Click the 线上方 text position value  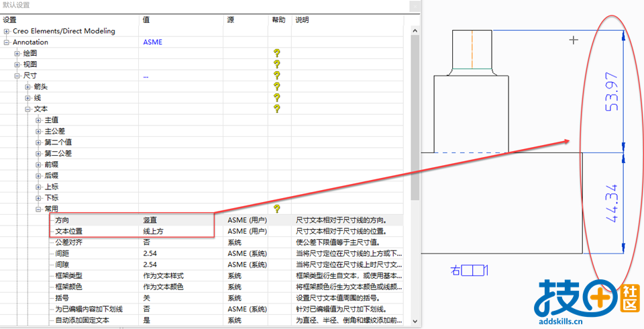click(x=153, y=231)
